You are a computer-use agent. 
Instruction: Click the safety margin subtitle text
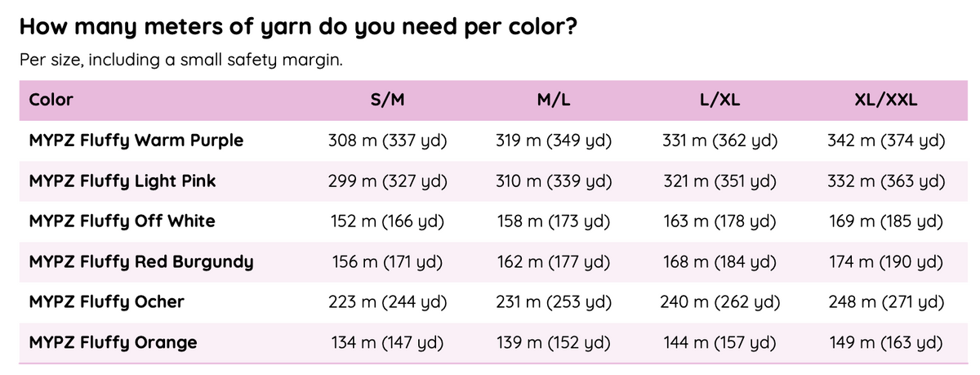(x=180, y=60)
